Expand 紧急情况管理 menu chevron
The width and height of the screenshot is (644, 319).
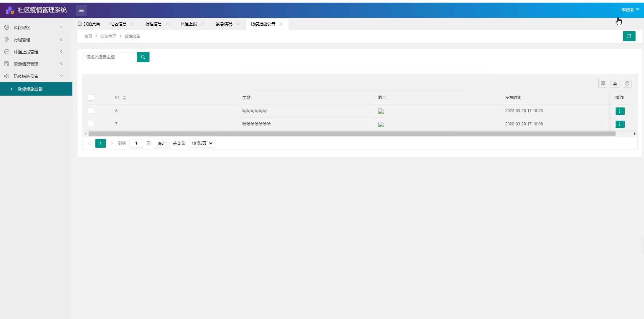click(x=61, y=64)
